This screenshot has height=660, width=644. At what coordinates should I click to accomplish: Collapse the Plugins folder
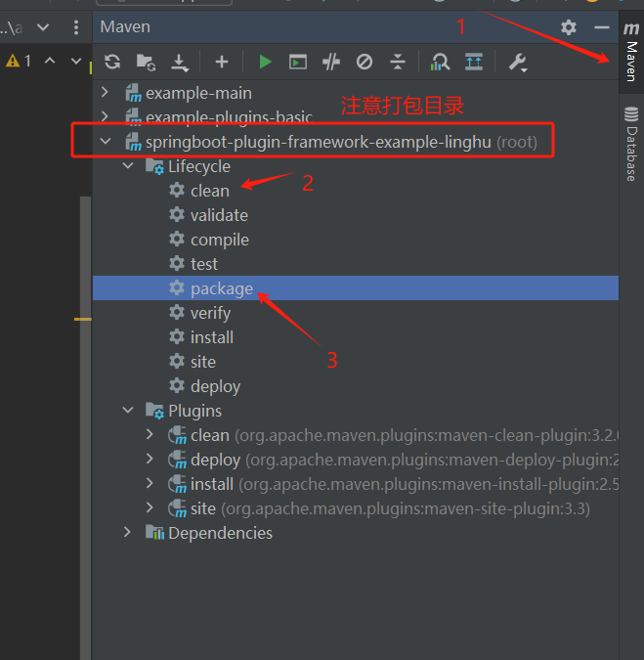click(x=128, y=410)
